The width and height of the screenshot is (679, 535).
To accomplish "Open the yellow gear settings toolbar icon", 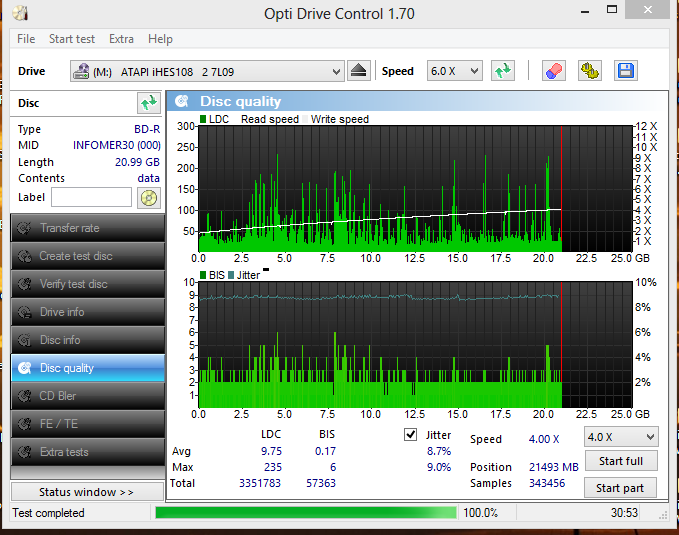I will coord(589,71).
